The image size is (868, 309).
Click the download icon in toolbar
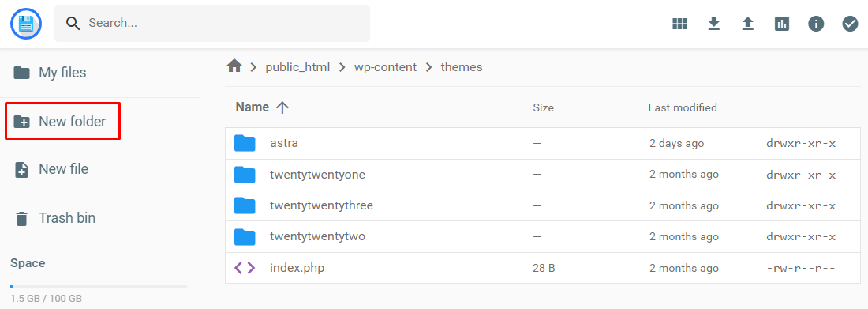point(714,23)
